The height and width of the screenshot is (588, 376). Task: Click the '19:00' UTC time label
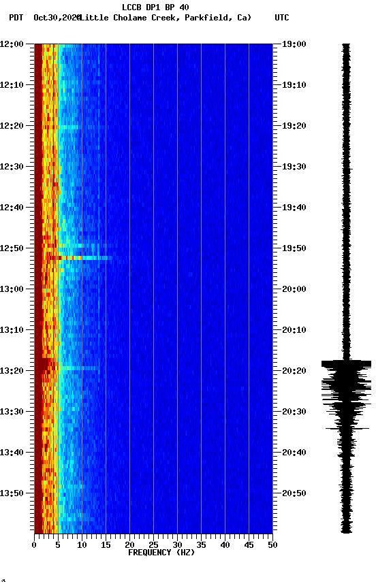coord(294,44)
